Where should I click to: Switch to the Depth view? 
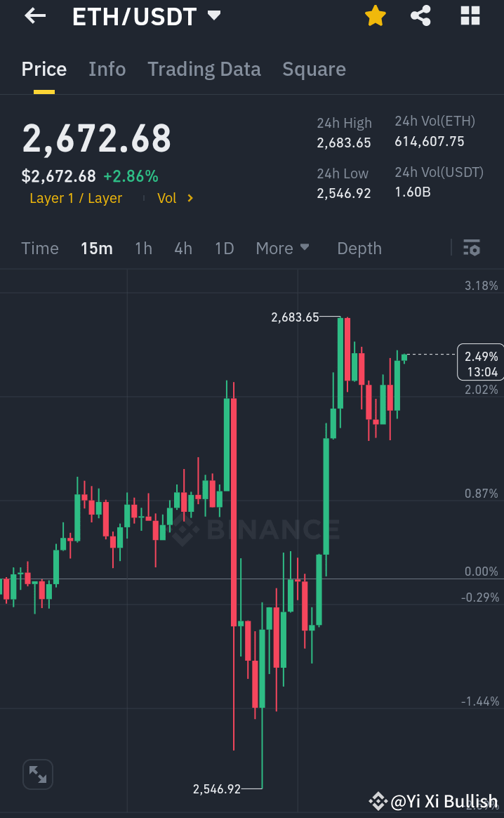tap(359, 248)
